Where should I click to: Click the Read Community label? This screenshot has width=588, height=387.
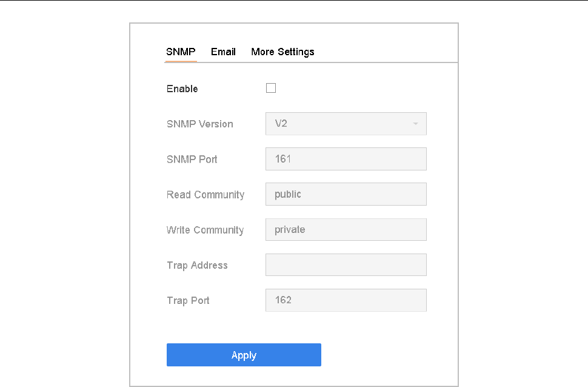pyautogui.click(x=205, y=195)
